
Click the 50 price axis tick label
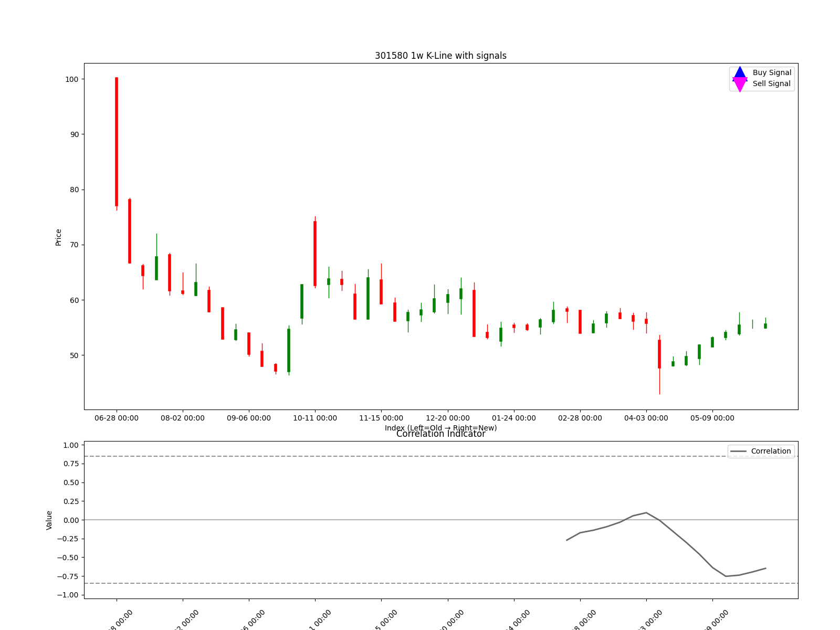[x=74, y=355]
